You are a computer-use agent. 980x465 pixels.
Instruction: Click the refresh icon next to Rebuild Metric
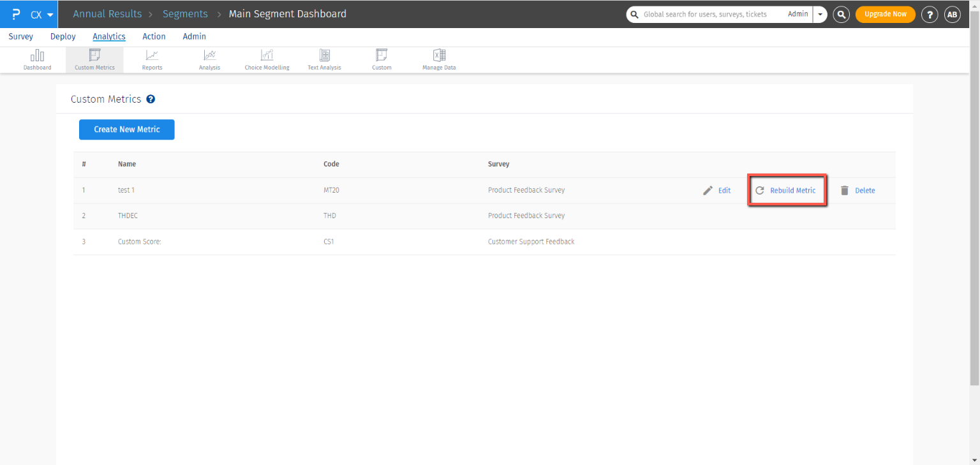[x=759, y=190]
